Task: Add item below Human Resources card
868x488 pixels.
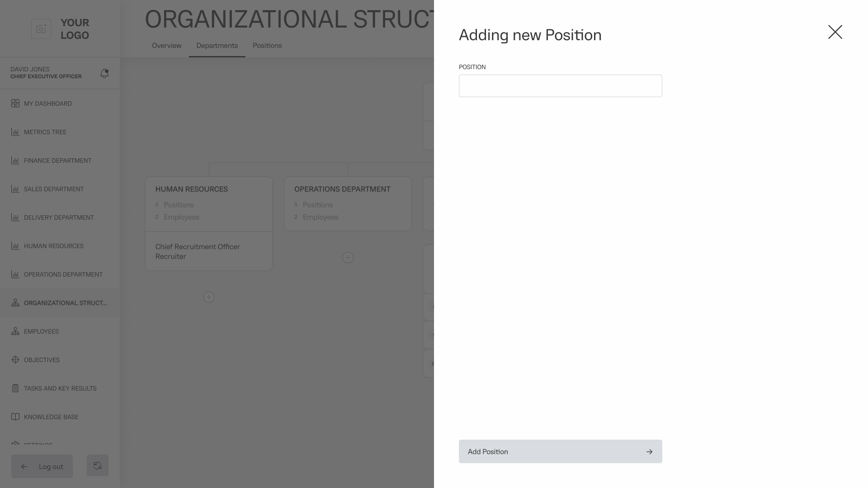Action: pos(209,297)
